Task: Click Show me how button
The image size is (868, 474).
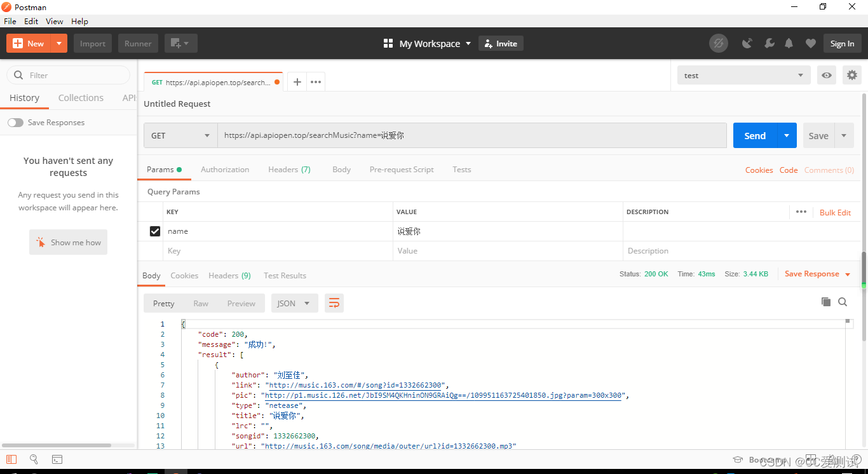Action: 68,242
